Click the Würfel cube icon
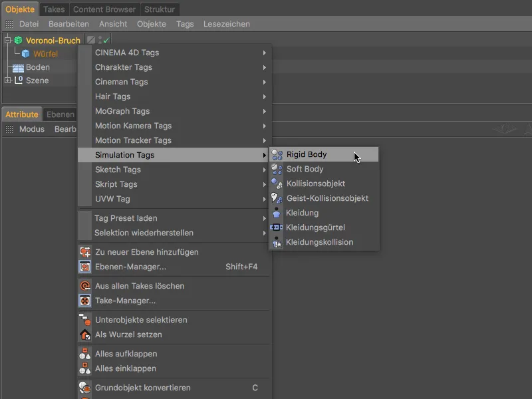532x399 pixels. [25, 54]
